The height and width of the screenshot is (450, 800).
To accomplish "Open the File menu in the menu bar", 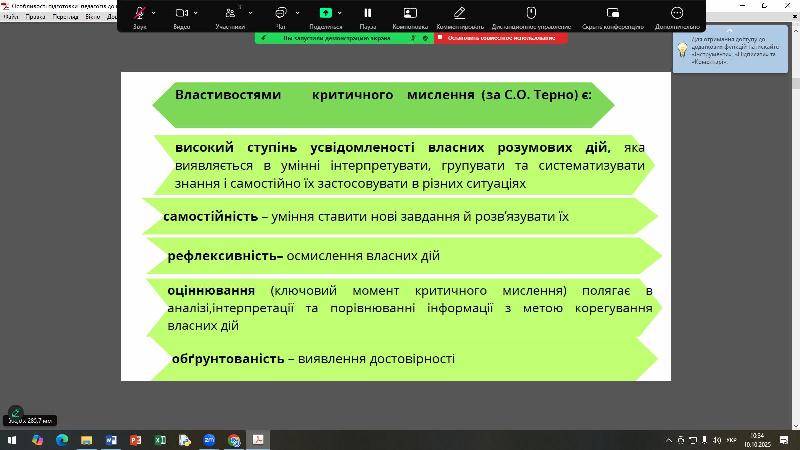I will point(11,17).
